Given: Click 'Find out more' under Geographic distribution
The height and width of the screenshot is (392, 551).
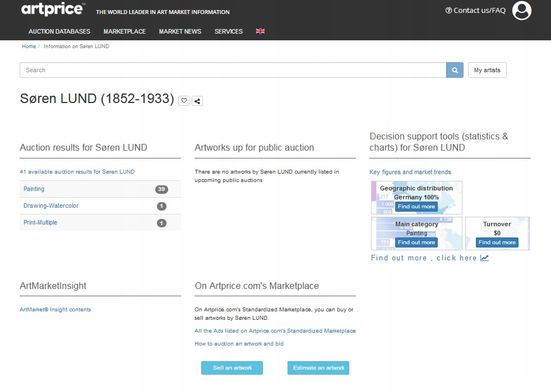Looking at the screenshot, I should click(416, 206).
